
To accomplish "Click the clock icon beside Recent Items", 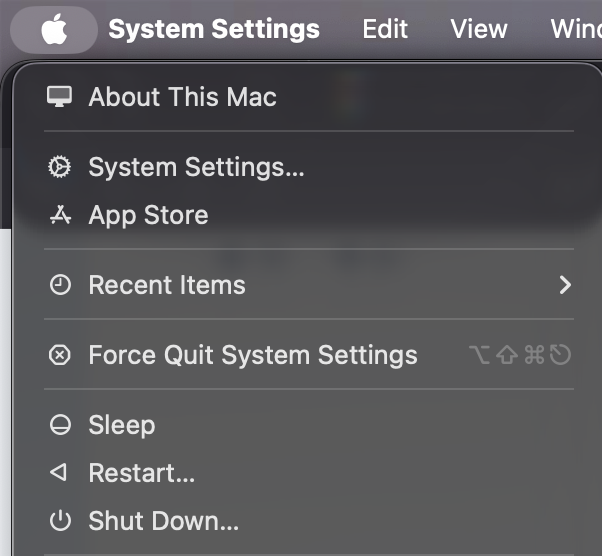I will click(60, 285).
